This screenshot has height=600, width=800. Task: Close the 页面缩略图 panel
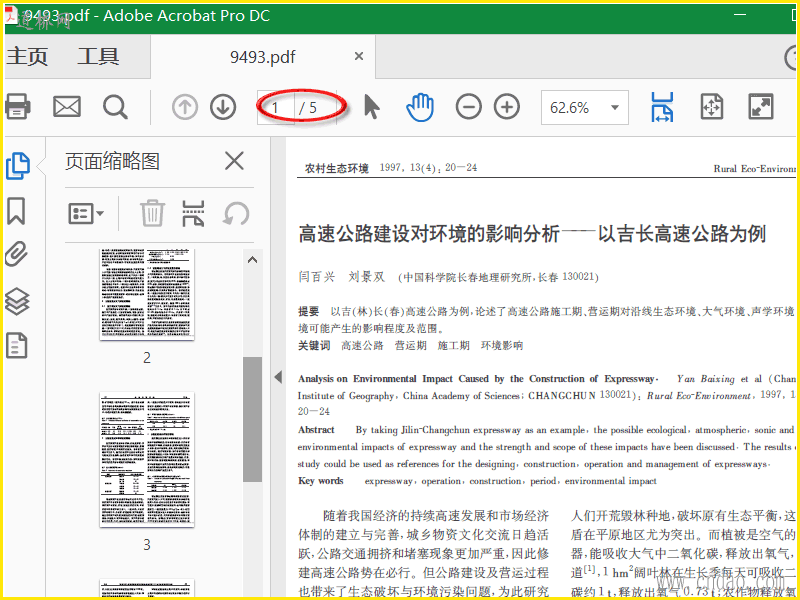click(x=234, y=161)
